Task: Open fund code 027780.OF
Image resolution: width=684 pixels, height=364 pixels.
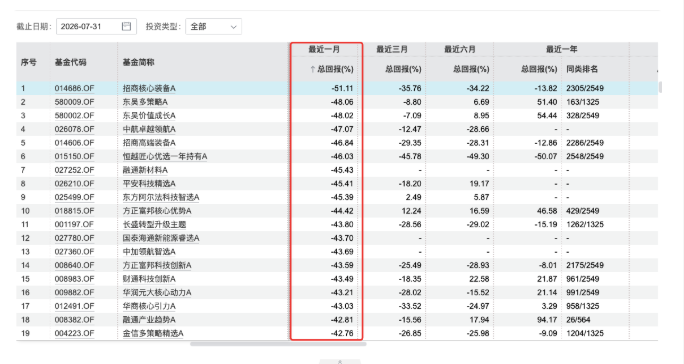Action: [x=74, y=238]
